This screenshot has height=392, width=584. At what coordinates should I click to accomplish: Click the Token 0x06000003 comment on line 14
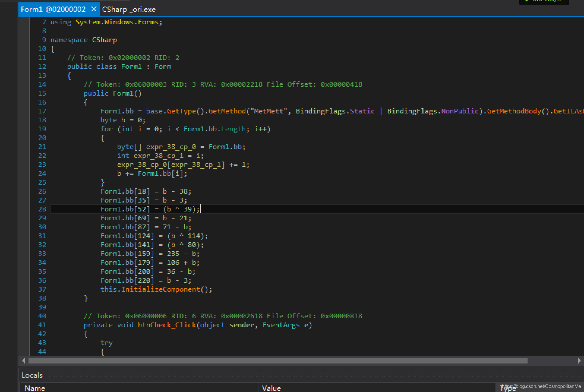tap(223, 84)
